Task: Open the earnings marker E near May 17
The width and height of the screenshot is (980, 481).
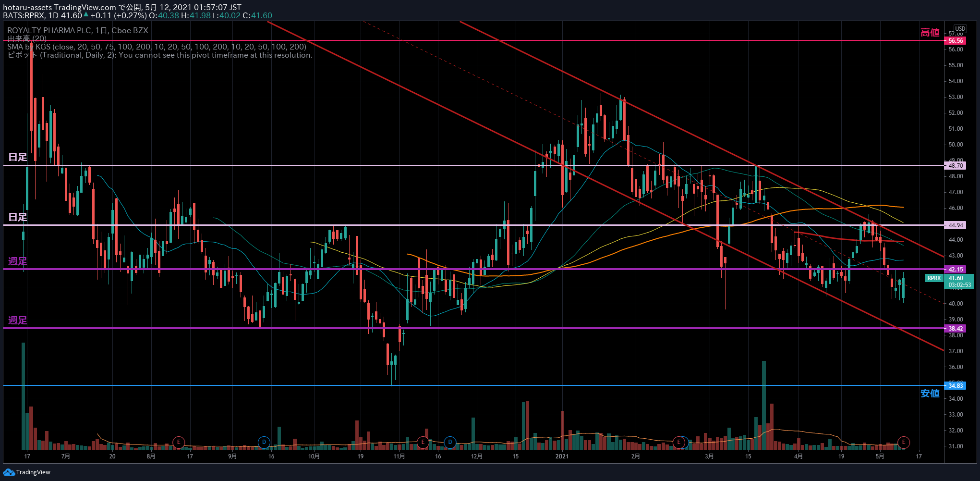Action: [904, 442]
